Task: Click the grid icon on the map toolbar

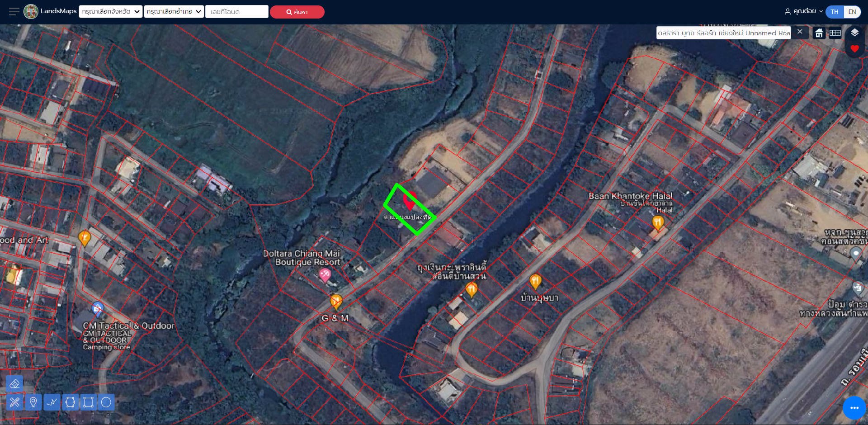Action: (x=835, y=33)
